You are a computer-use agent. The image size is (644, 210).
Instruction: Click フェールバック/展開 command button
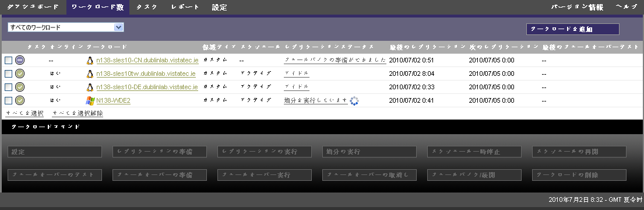pyautogui.click(x=474, y=175)
